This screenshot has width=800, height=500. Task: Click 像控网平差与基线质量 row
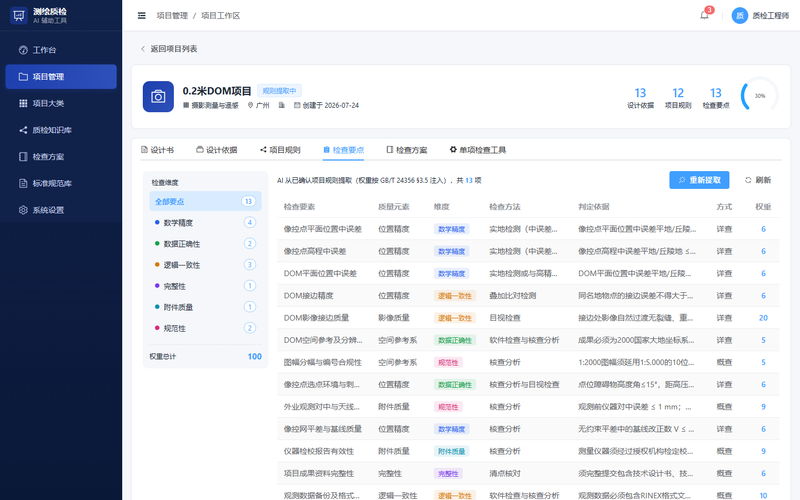click(528, 429)
